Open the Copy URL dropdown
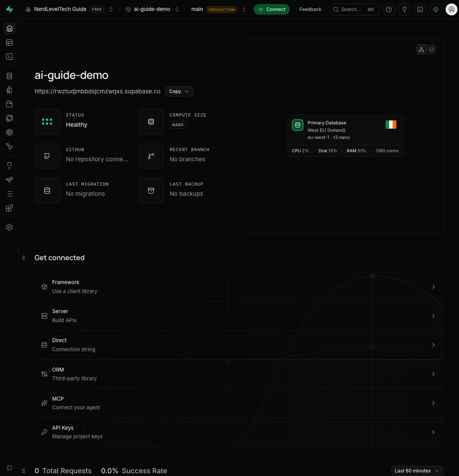 click(179, 91)
